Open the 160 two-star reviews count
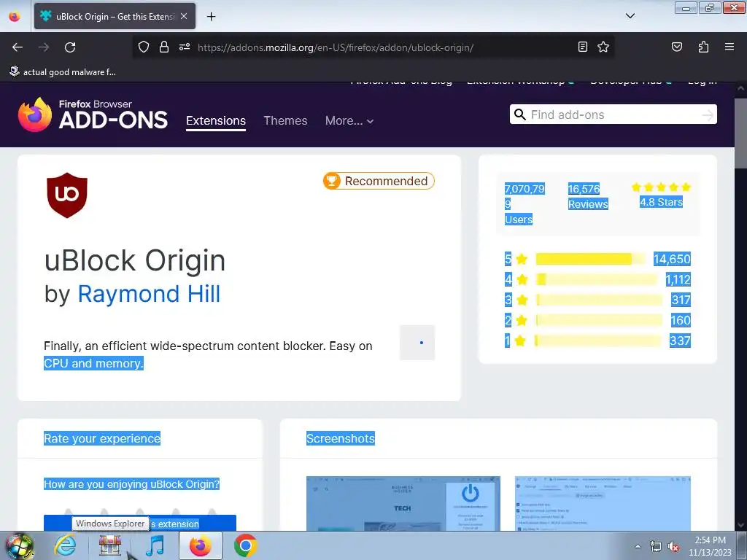The image size is (747, 560). coord(681,321)
